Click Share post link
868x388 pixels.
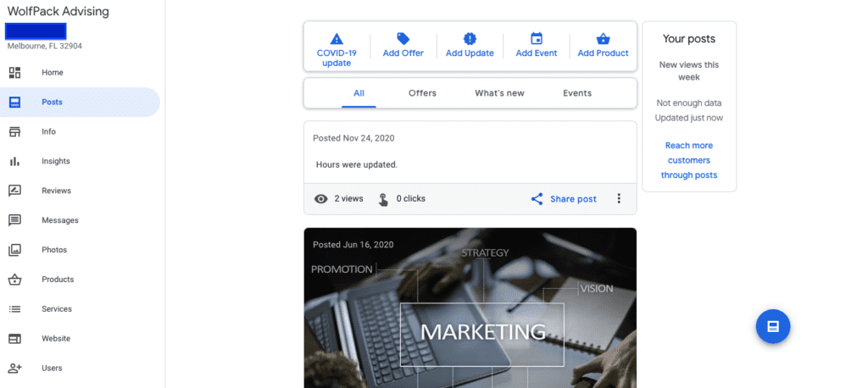[x=573, y=199]
